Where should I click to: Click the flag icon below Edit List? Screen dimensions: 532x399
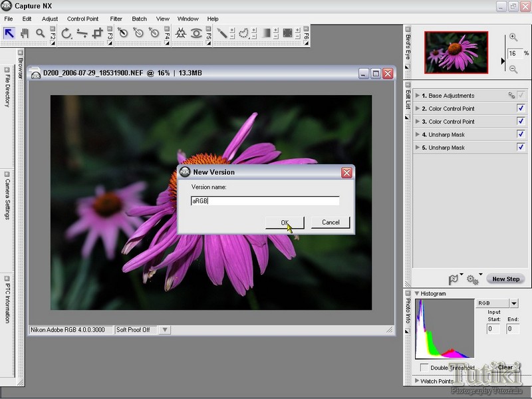tap(453, 279)
